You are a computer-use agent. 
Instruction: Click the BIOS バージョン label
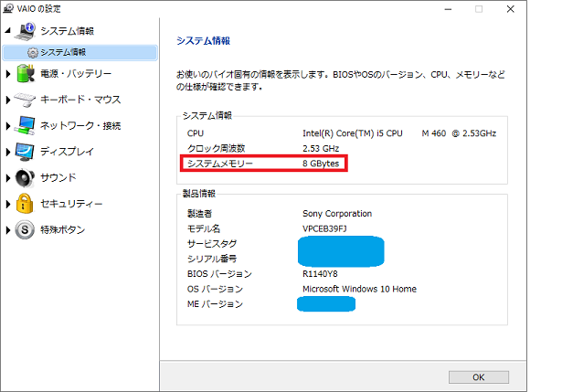pos(219,274)
